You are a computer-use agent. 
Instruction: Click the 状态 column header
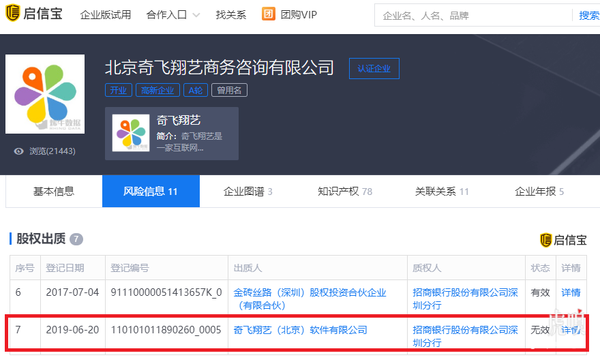point(540,268)
